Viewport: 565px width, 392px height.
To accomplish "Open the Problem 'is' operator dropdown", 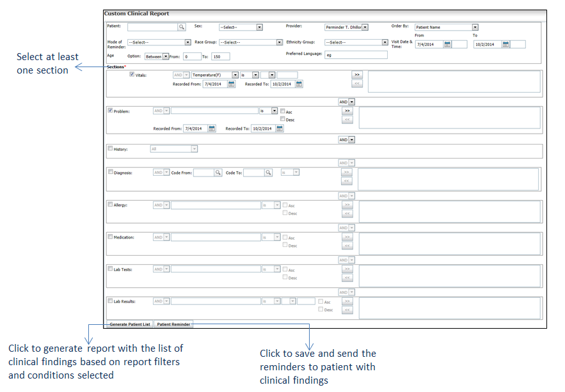I will pos(269,111).
